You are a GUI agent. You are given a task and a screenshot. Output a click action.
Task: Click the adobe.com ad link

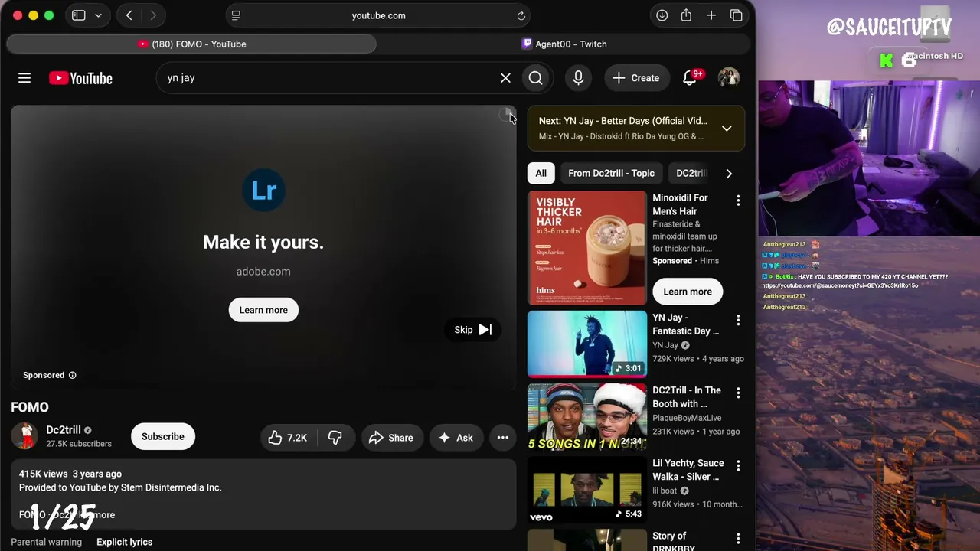coord(263,272)
